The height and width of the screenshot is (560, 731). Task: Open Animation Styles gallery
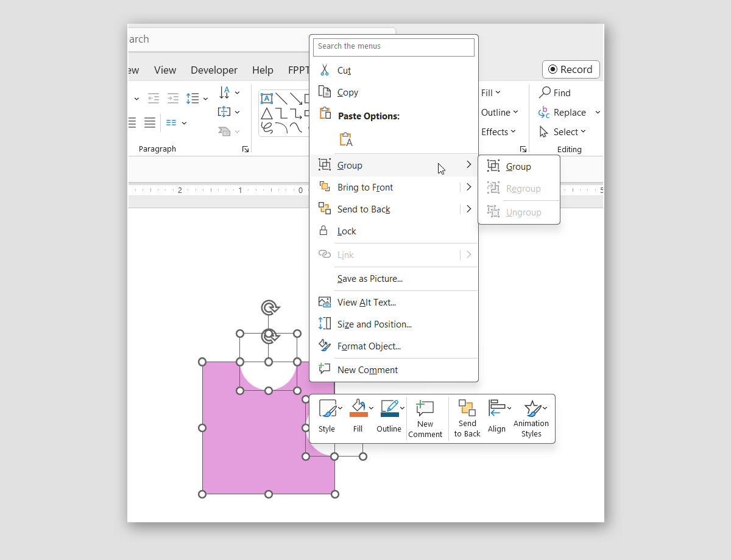pyautogui.click(x=531, y=419)
